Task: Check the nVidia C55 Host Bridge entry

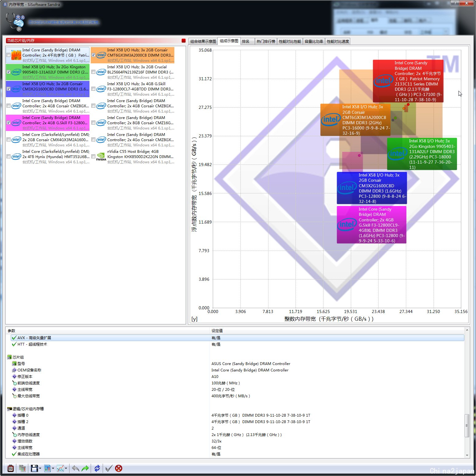Action: [93, 157]
